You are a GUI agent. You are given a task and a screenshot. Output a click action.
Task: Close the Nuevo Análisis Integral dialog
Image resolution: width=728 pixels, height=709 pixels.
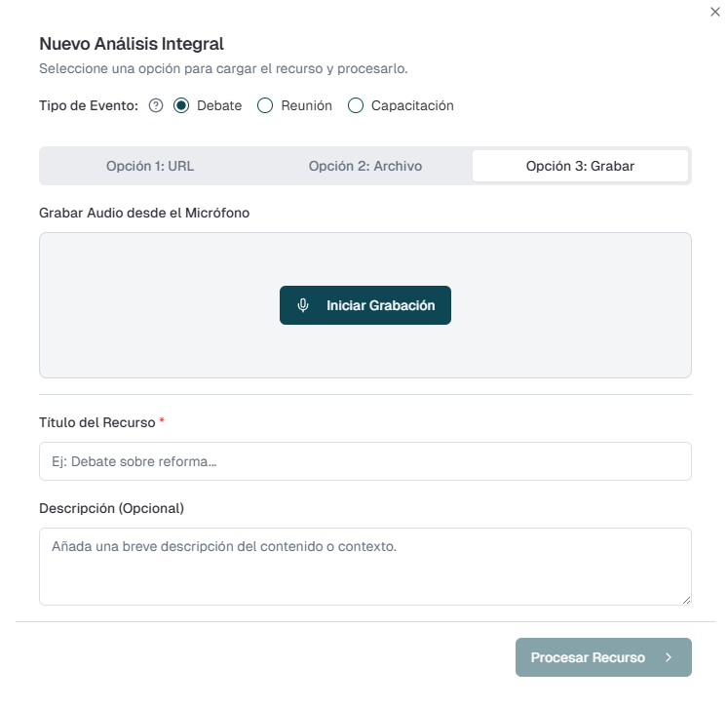point(715,12)
